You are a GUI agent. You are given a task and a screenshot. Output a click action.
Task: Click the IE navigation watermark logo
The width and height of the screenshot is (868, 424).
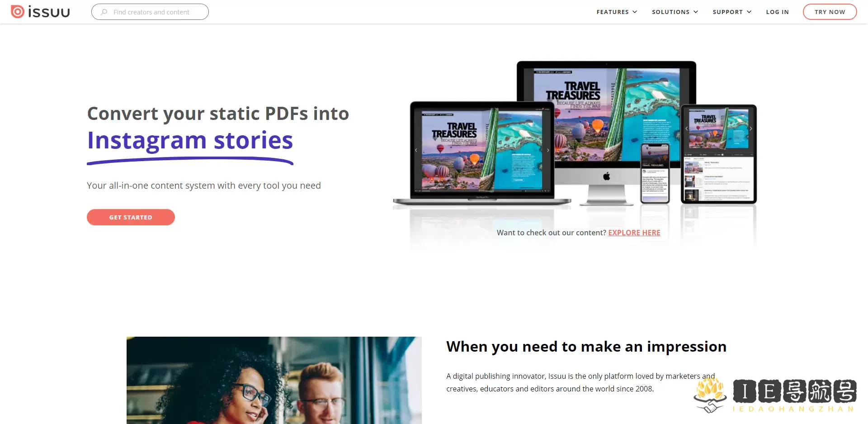click(775, 395)
